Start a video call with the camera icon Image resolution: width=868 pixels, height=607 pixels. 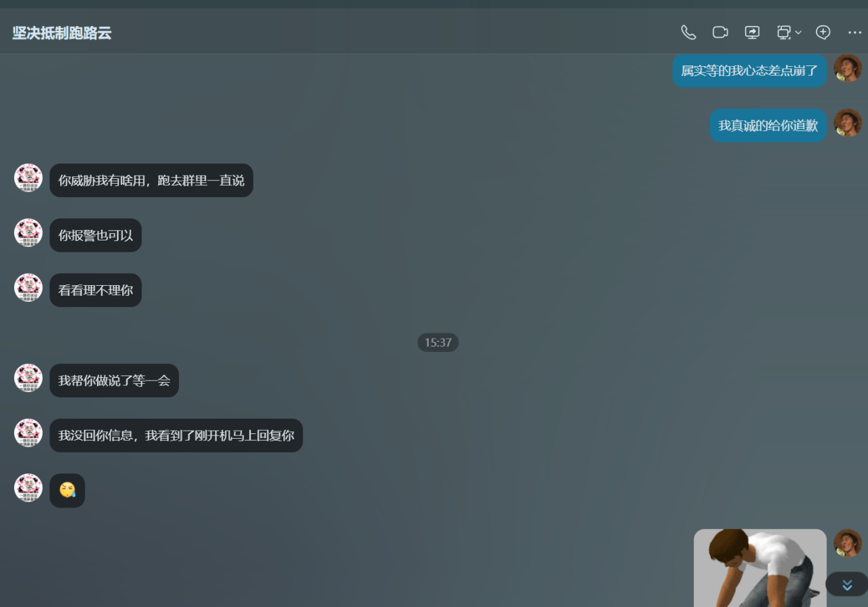720,32
